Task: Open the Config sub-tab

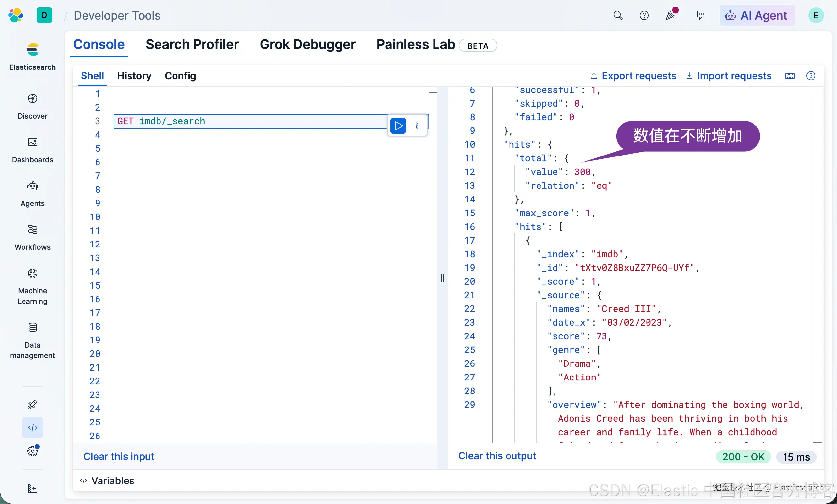Action: point(180,76)
